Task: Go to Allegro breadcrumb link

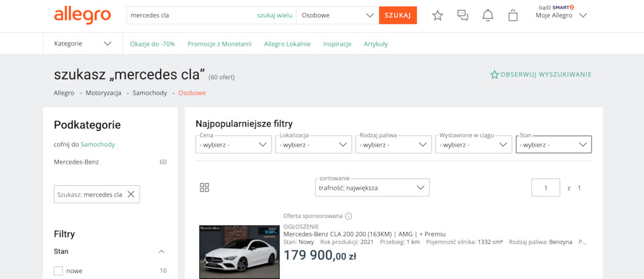Action: [64, 93]
